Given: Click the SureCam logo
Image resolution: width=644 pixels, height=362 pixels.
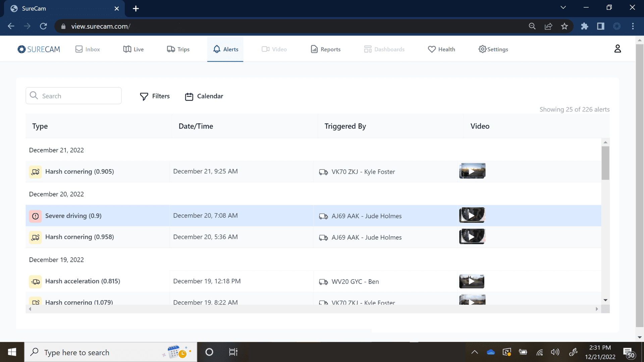Looking at the screenshot, I should [39, 49].
